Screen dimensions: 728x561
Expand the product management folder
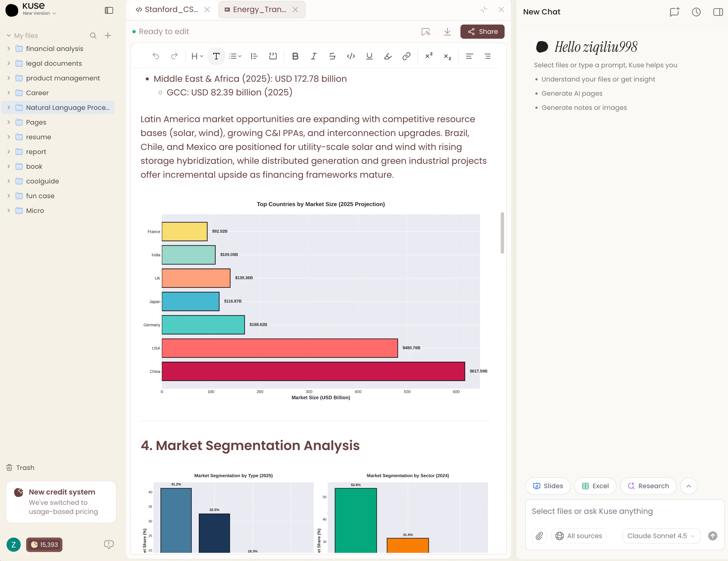point(9,78)
